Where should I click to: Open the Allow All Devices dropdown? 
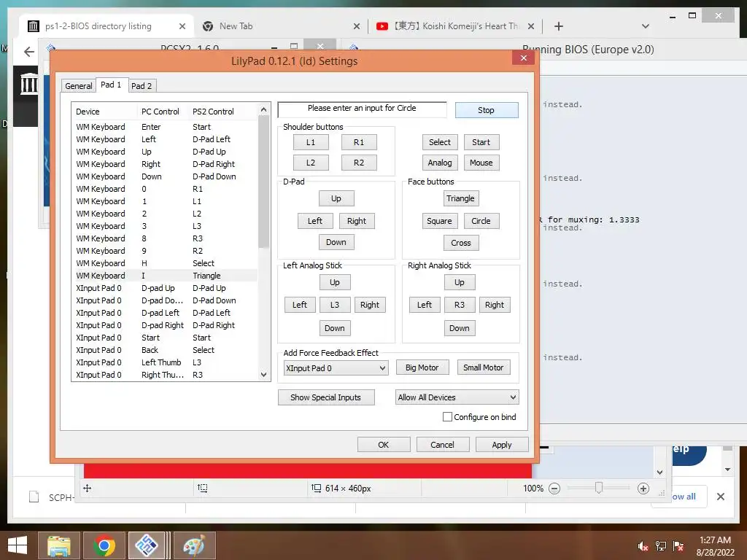click(x=457, y=397)
